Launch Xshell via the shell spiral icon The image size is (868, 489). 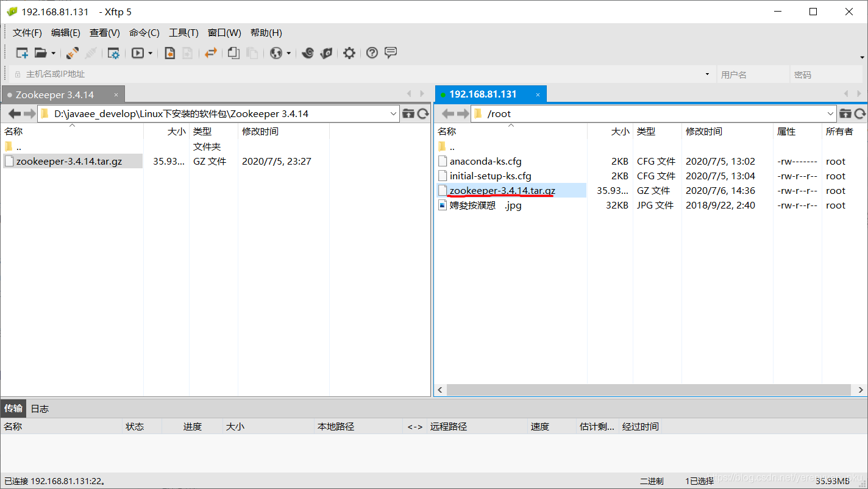pos(308,53)
